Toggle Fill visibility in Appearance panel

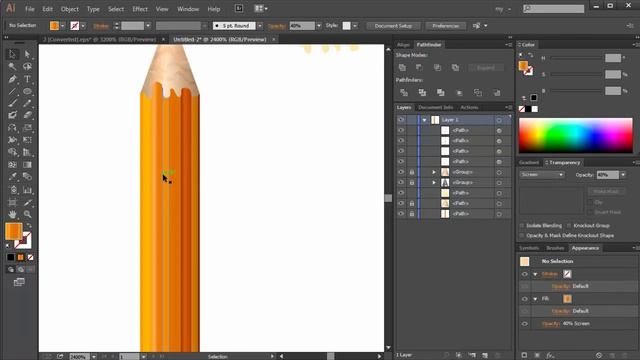524,299
